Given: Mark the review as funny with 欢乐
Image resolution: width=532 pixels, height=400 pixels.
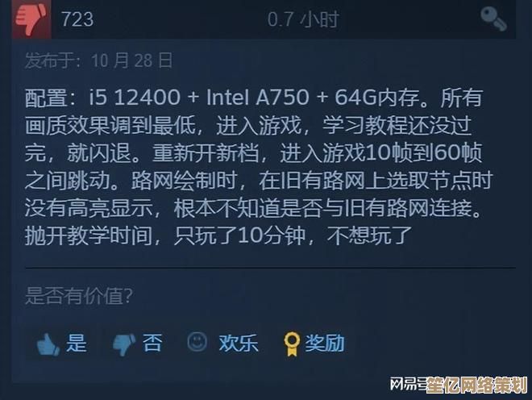Looking at the screenshot, I should (238, 344).
